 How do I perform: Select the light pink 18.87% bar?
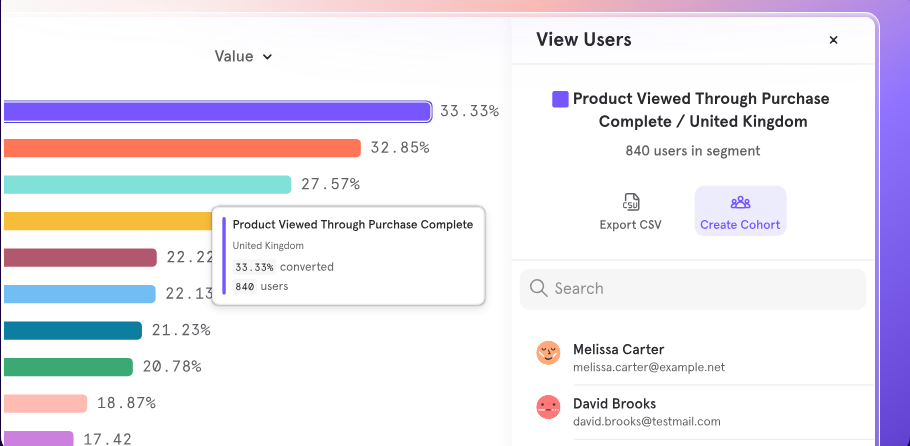(45, 404)
